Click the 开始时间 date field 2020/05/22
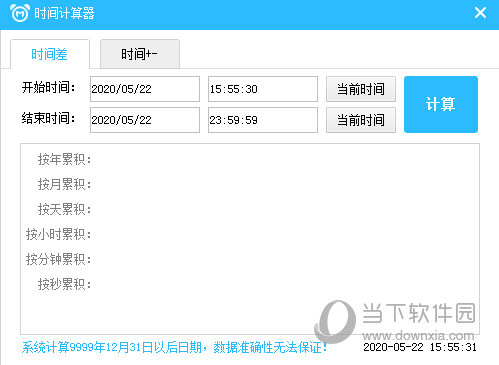 (x=145, y=89)
